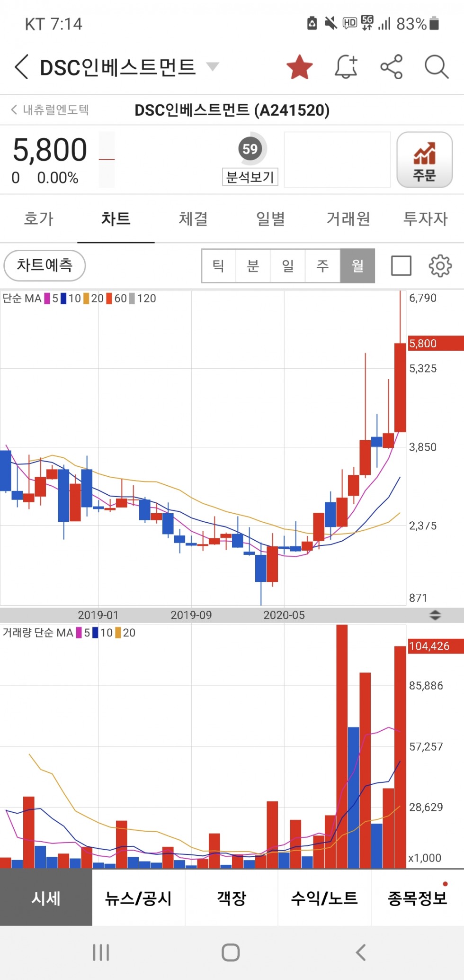Click the blue 10 swatch in volume legend
Viewport: 464px width, 980px height.
[x=95, y=633]
